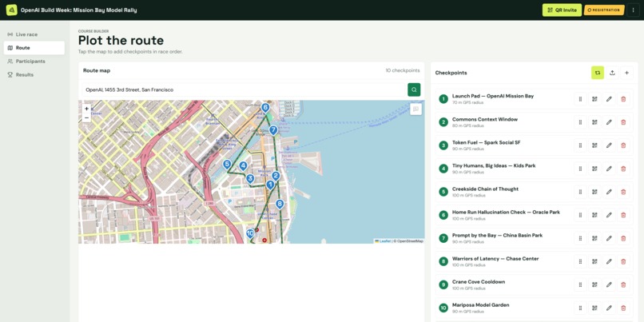
Task: Edit Token Fuel — Spark Social SF checkpoint
Action: [609, 145]
